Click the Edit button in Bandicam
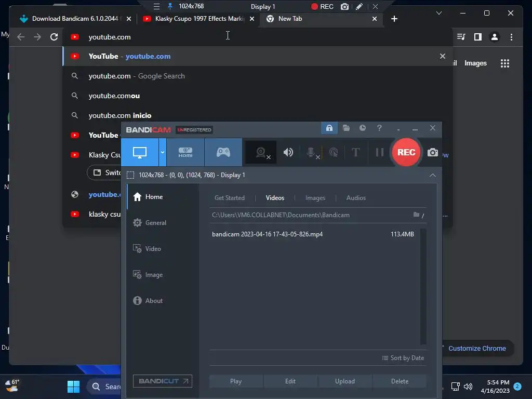 pyautogui.click(x=290, y=381)
